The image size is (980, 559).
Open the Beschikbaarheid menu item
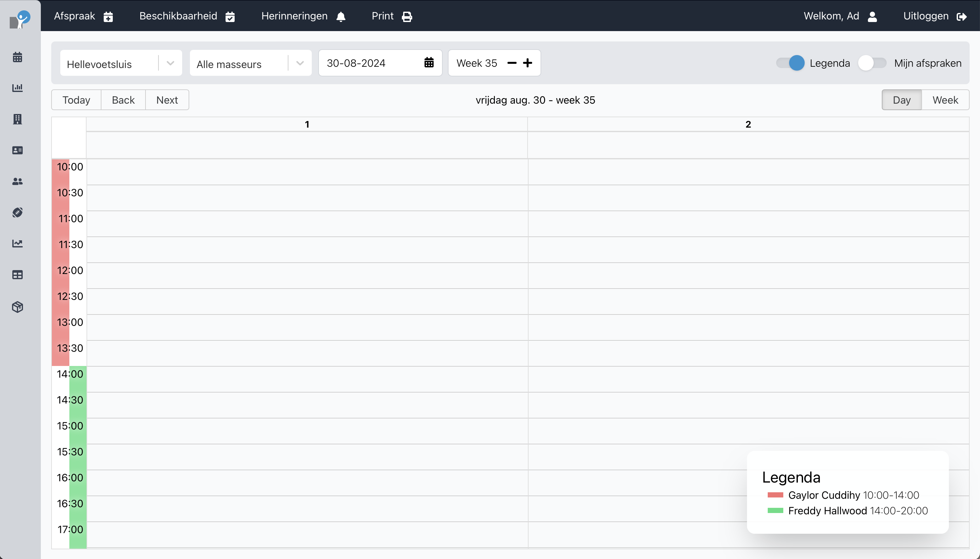point(187,16)
